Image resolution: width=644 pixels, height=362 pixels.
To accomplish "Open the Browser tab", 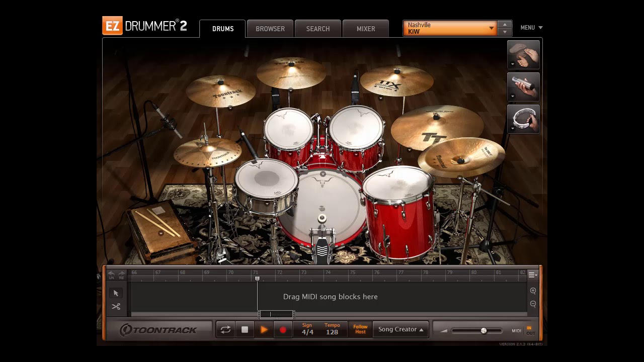I will click(x=270, y=29).
